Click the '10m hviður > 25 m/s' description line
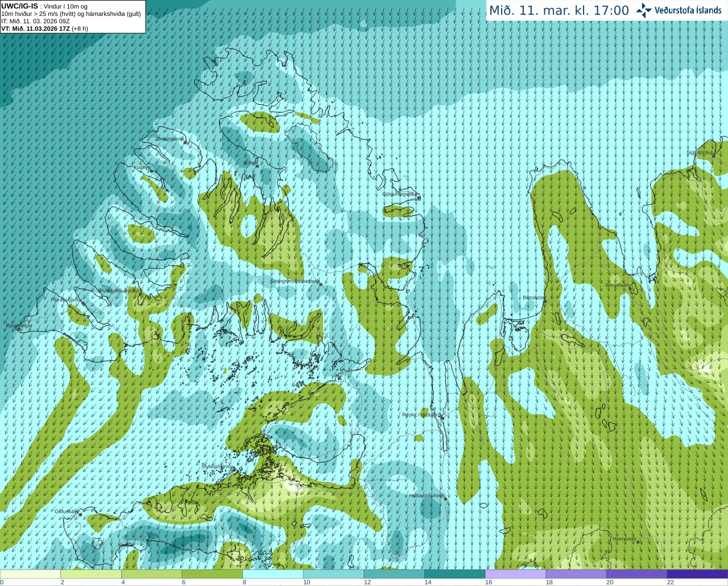 [x=71, y=14]
